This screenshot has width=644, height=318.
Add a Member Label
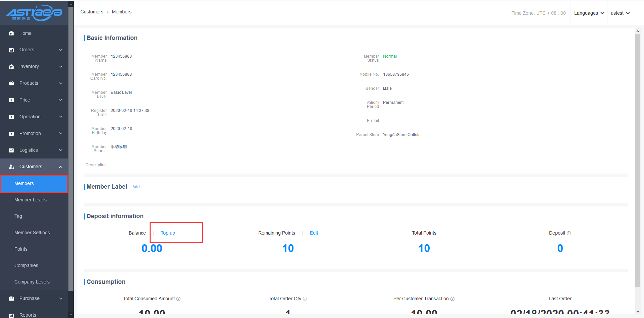pyautogui.click(x=136, y=187)
